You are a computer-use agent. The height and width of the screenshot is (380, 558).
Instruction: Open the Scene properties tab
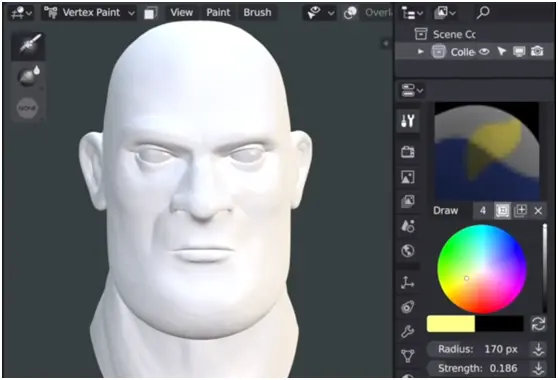pyautogui.click(x=408, y=226)
